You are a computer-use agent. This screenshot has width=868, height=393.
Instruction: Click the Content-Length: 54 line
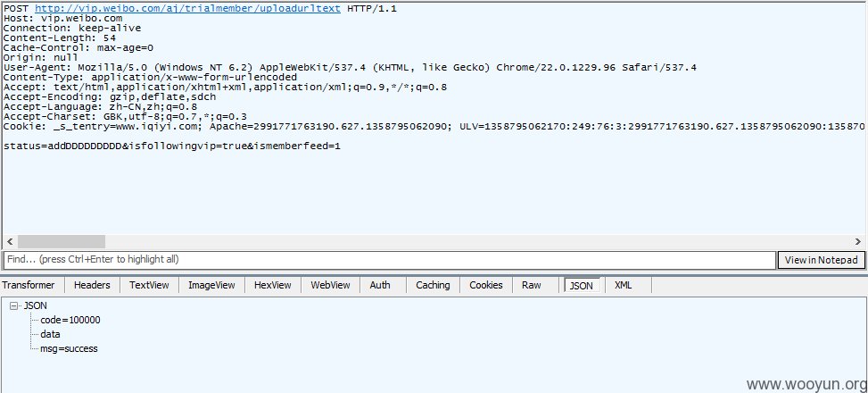[60, 38]
